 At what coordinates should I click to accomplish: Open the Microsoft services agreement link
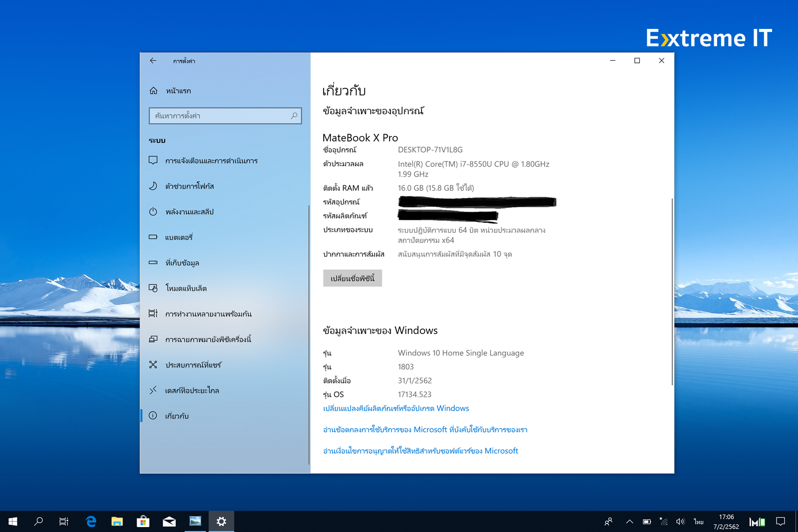(425, 430)
